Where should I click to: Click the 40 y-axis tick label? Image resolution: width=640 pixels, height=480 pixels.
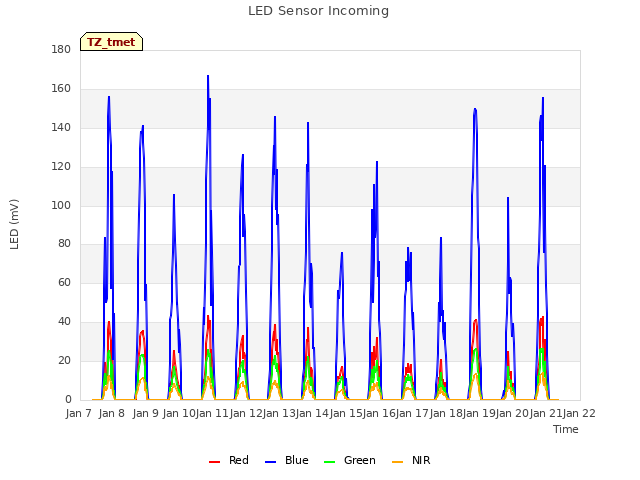click(x=64, y=322)
